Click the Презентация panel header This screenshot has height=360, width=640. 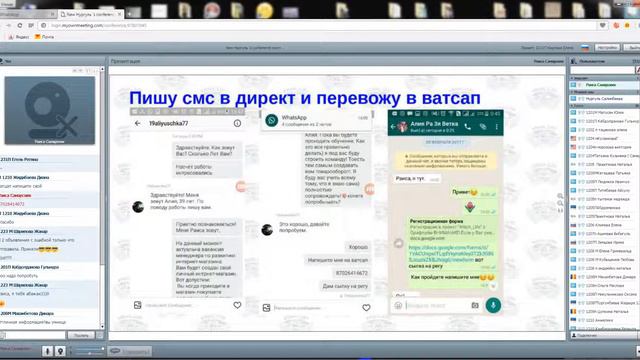pyautogui.click(x=338, y=61)
